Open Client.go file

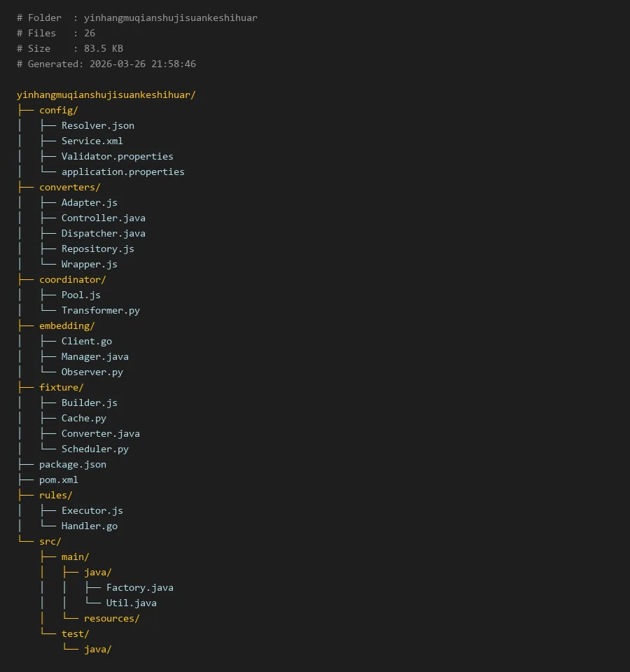(86, 341)
